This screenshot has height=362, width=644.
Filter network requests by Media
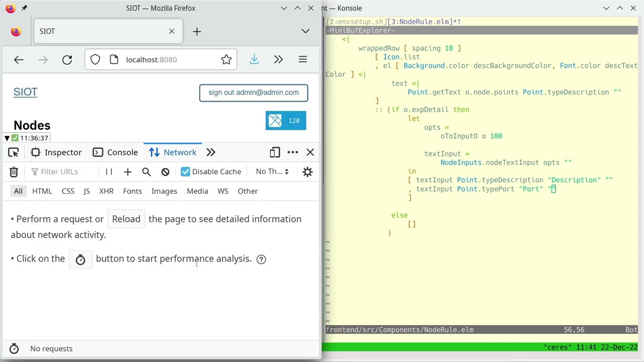coord(197,191)
